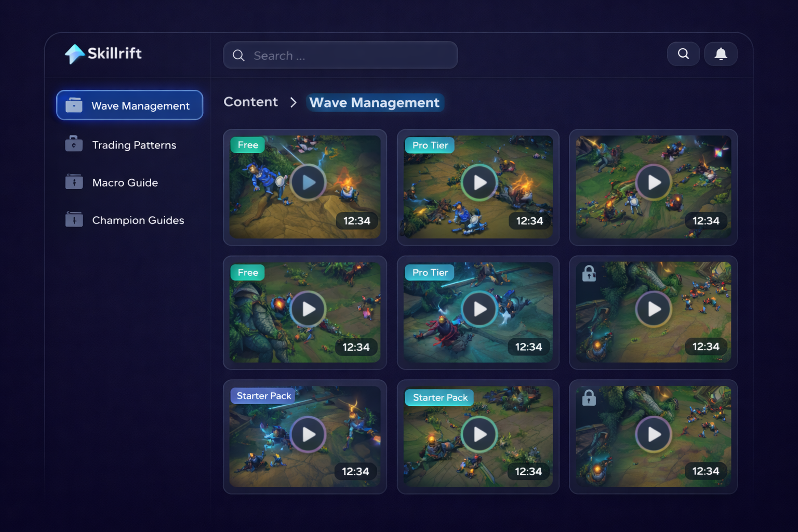Click the Macro Guide folder icon
Image resolution: width=798 pixels, height=532 pixels.
(x=74, y=182)
